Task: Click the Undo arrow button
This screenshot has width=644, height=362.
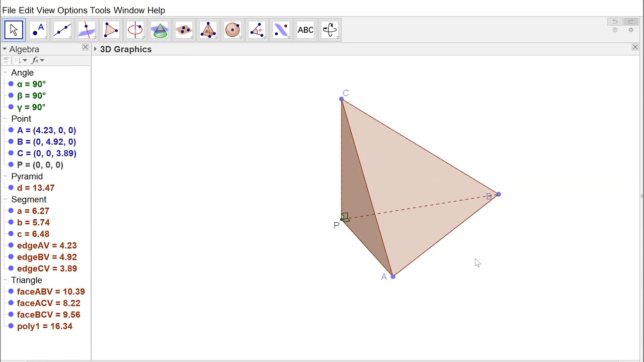Action: (615, 22)
